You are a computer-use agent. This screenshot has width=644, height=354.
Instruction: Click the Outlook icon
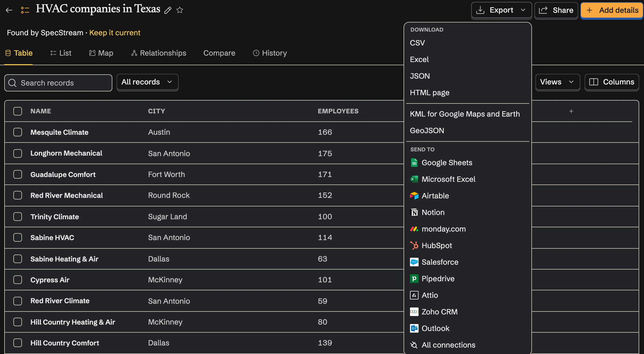click(x=414, y=328)
